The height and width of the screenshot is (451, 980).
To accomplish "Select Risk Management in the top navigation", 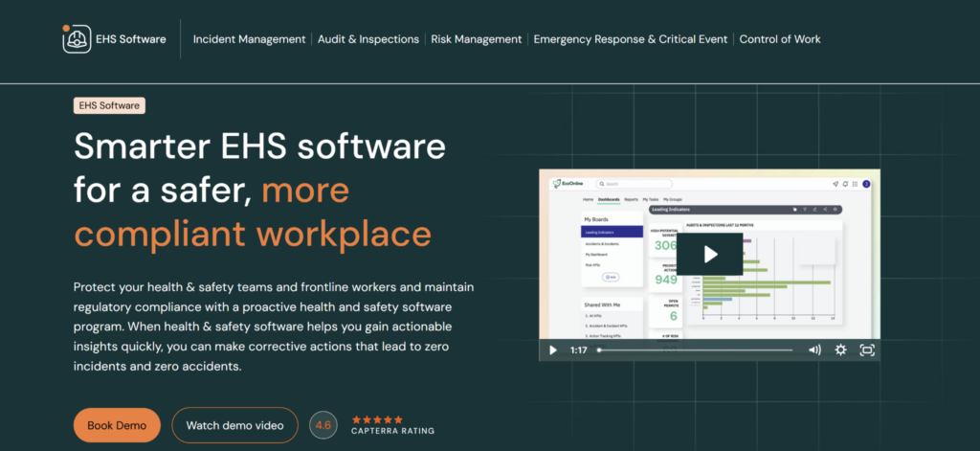I will click(477, 39).
